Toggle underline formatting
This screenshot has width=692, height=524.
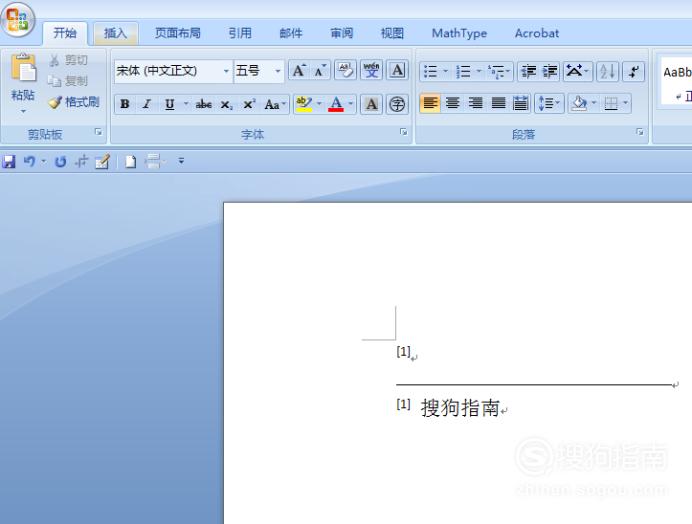[x=169, y=104]
